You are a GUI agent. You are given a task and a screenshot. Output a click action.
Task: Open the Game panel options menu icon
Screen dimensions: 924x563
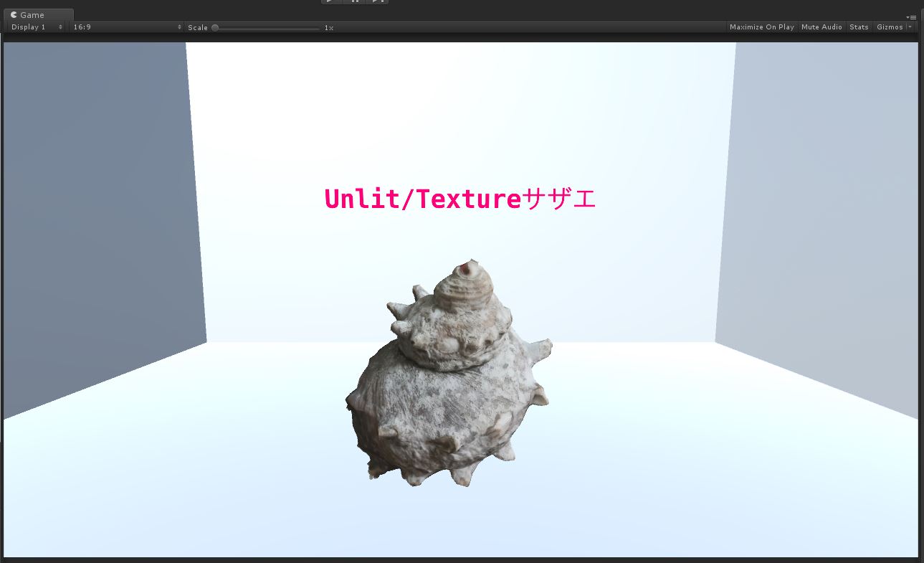[911, 16]
